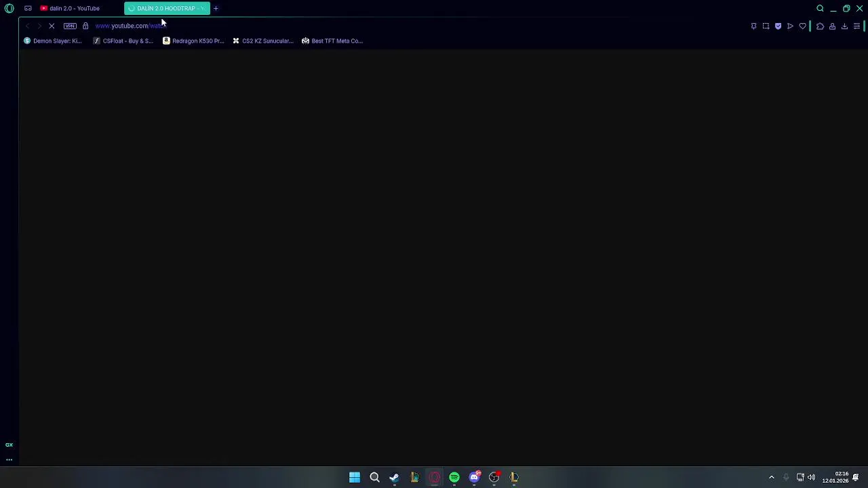The image size is (868, 488).
Task: Stop loading the page with the X button
Action: coord(52,26)
